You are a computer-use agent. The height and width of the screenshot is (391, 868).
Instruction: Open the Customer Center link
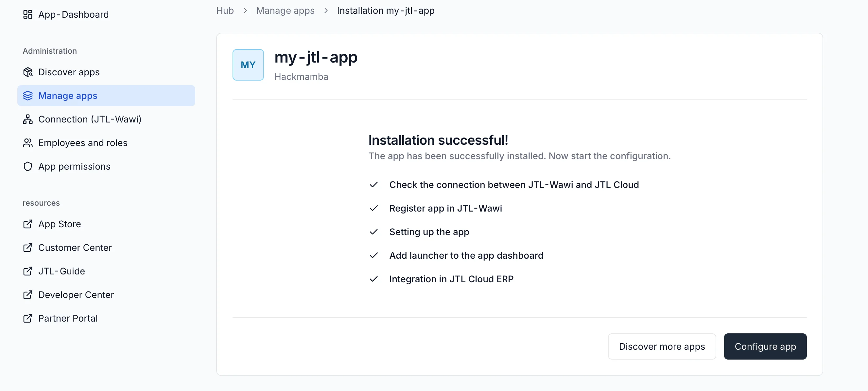(x=107, y=248)
